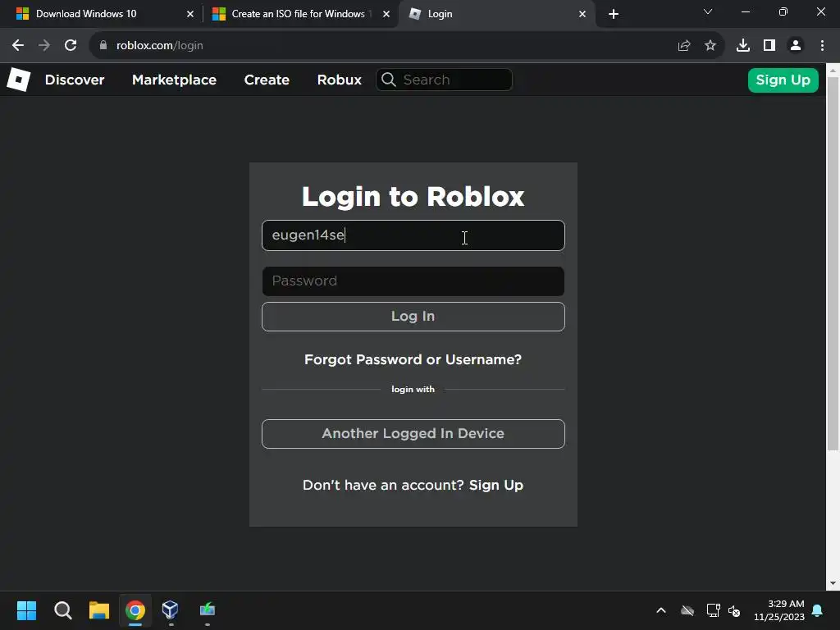Show hidden tray icons chevron
This screenshot has height=630, width=840.
tap(661, 610)
